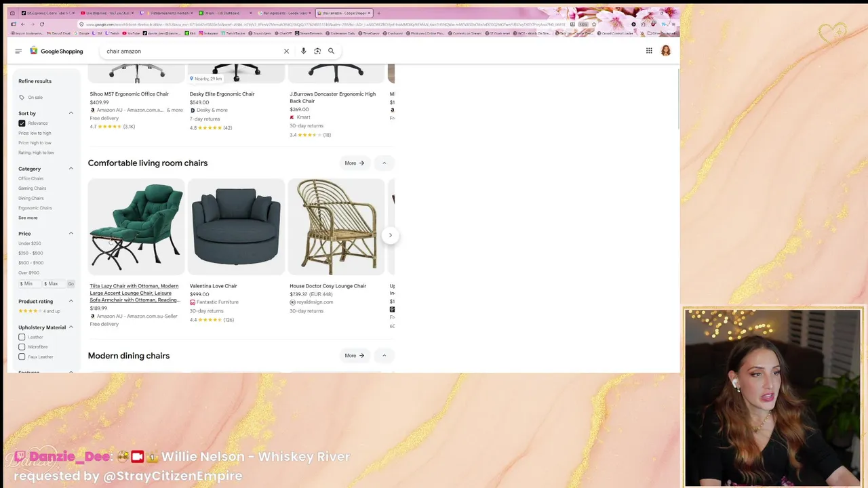
Task: Start voice search with microphone icon
Action: [x=303, y=51]
